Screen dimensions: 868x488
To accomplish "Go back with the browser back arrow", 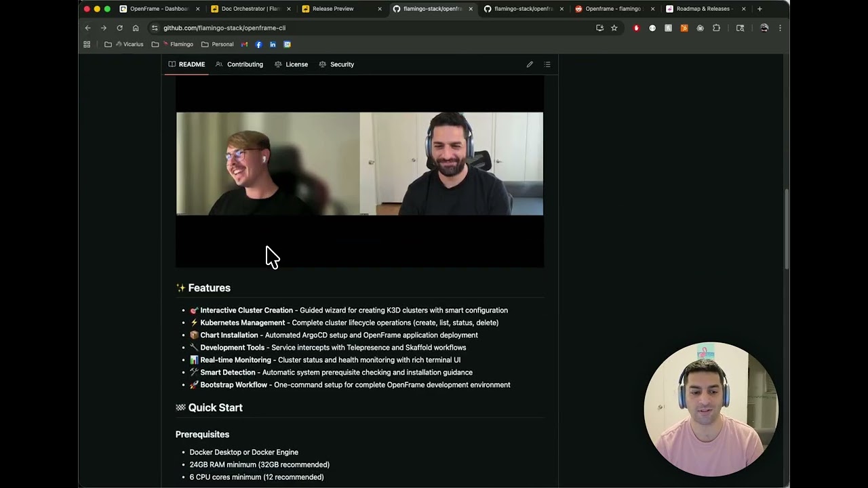I will [87, 28].
